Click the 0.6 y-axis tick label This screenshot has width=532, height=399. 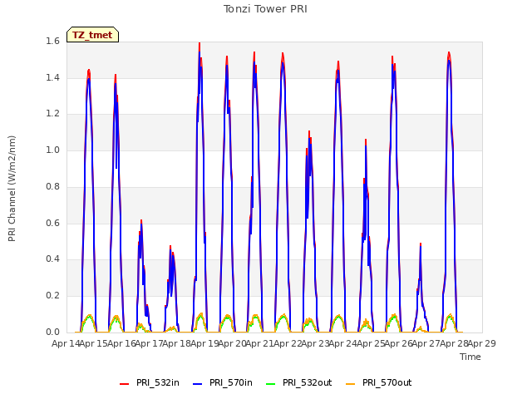point(52,223)
